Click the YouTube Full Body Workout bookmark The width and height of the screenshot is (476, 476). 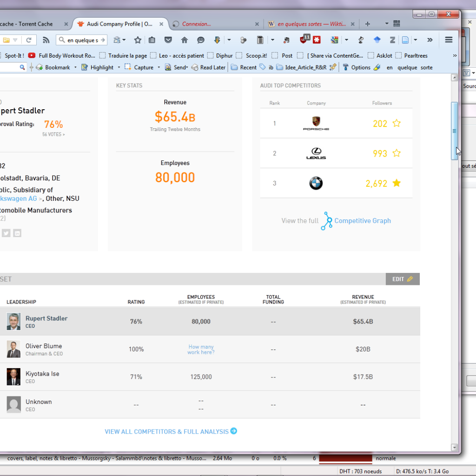pos(62,56)
